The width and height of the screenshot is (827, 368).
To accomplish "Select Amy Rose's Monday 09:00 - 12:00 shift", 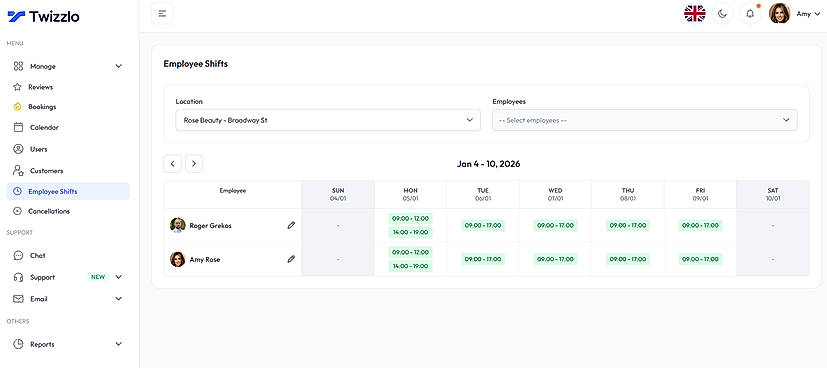I will tap(410, 252).
